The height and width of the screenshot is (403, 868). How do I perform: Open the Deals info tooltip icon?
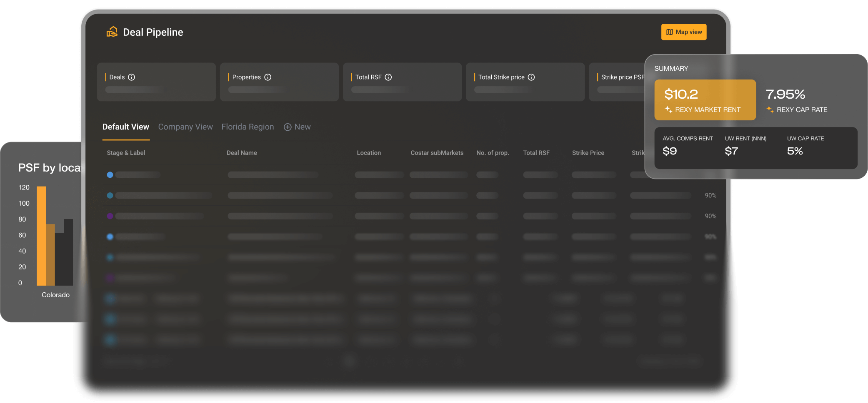click(132, 77)
